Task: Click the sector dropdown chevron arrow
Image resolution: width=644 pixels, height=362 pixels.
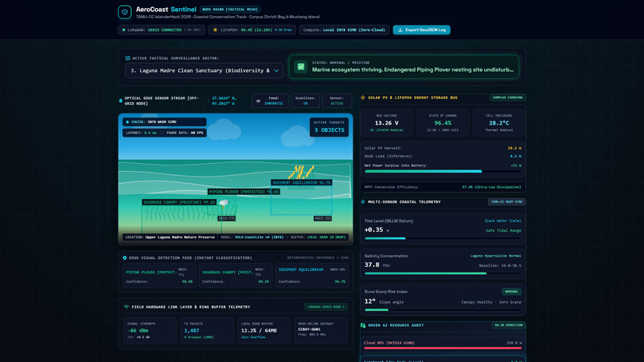Action: pos(276,70)
